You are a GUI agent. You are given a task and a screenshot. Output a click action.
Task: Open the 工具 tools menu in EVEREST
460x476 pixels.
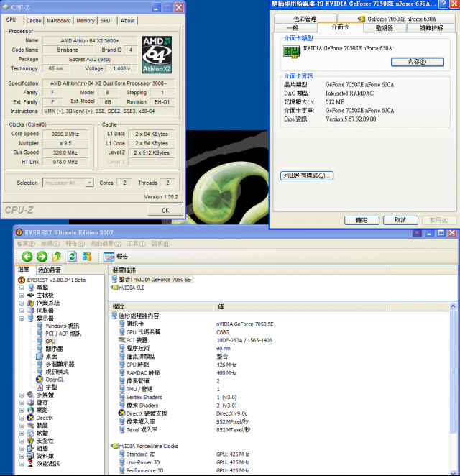[x=136, y=244]
